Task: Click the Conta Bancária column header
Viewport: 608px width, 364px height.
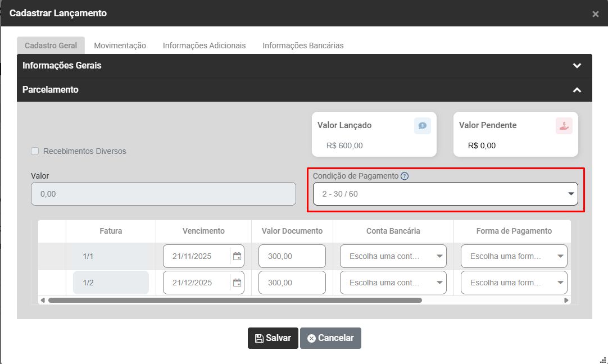Action: pyautogui.click(x=393, y=231)
